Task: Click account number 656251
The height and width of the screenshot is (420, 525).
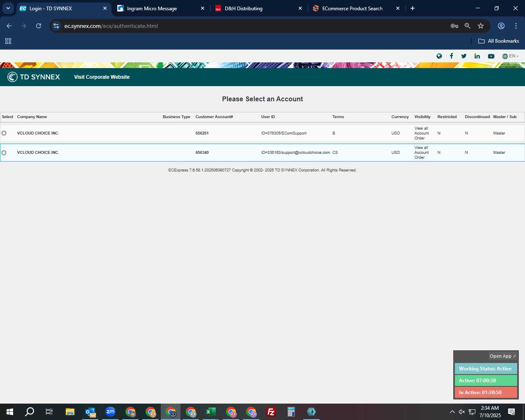Action: coord(202,133)
